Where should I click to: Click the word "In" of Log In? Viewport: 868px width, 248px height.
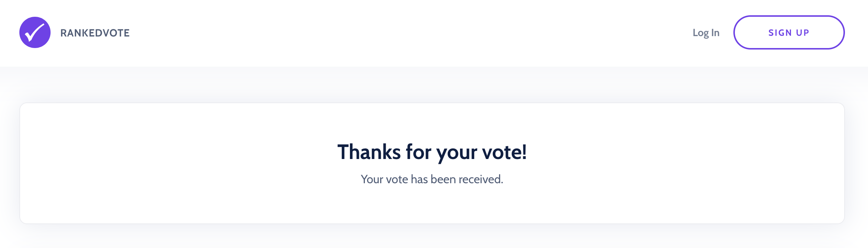[x=715, y=33]
